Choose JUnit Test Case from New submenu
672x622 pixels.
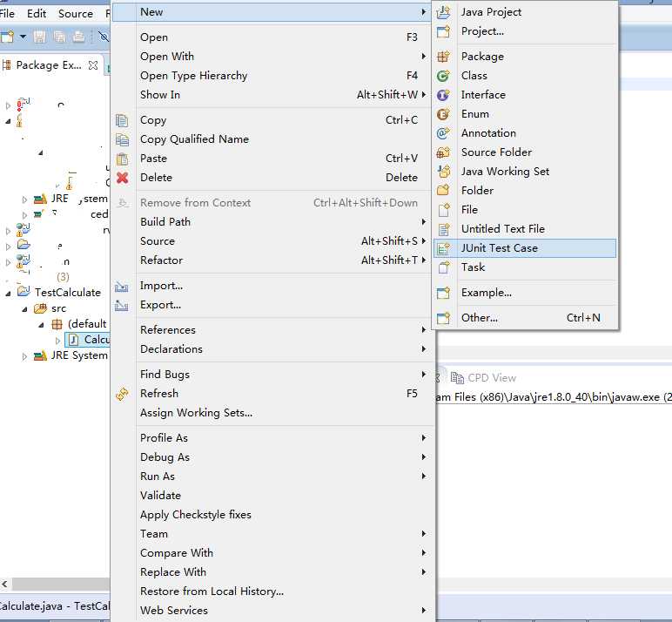coord(525,248)
